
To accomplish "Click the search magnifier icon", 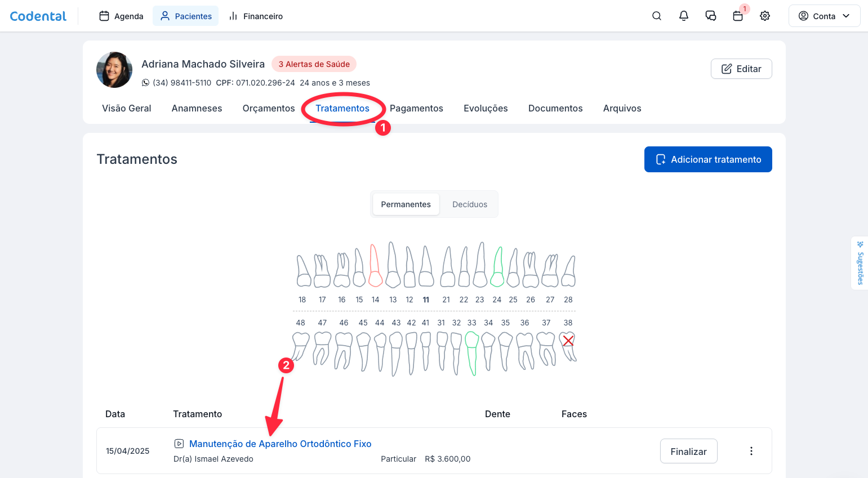I will pyautogui.click(x=656, y=16).
